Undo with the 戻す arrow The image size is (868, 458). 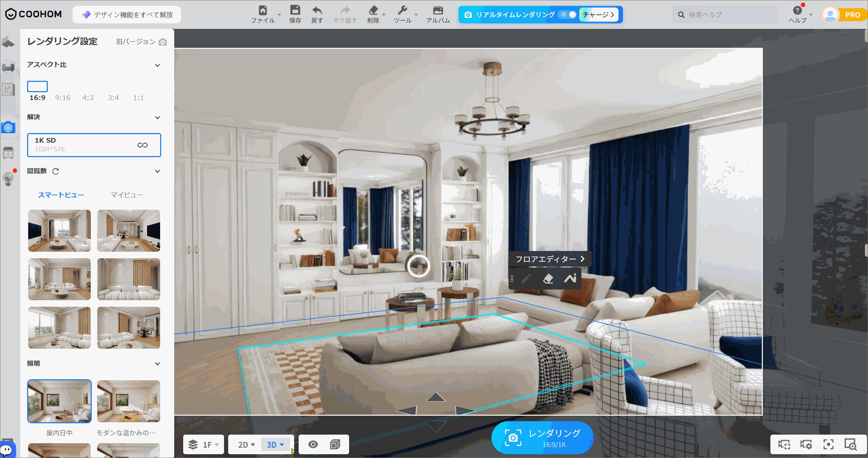tap(317, 10)
